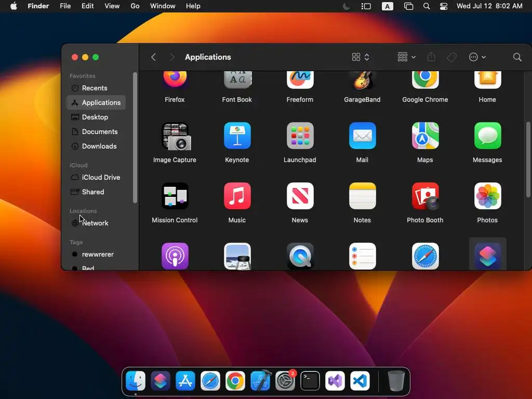This screenshot has height=399, width=532.
Task: Select the Music app icon
Action: coord(237,196)
